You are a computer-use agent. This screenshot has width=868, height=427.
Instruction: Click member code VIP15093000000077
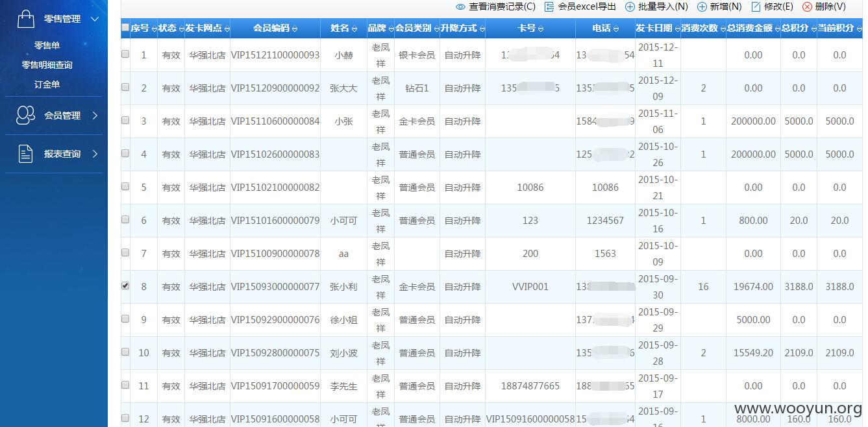pyautogui.click(x=275, y=287)
